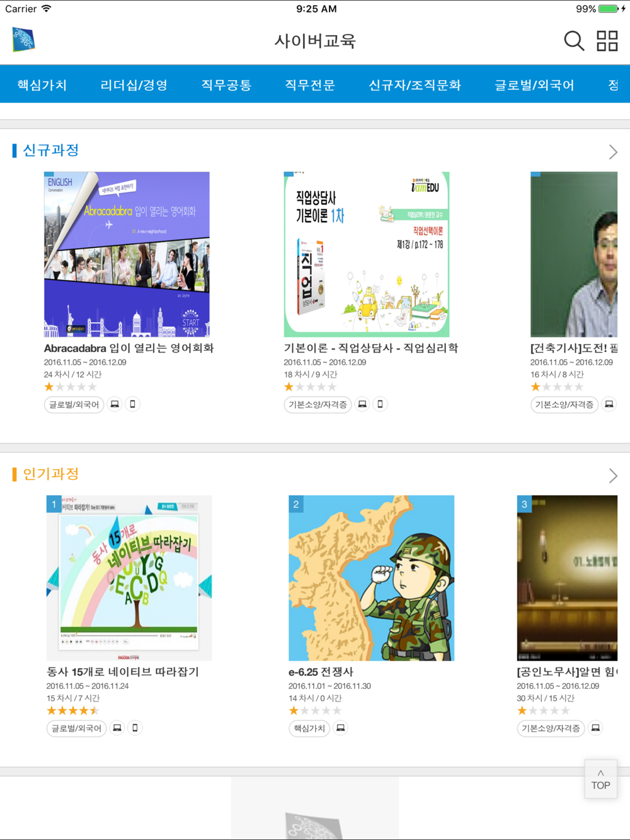This screenshot has width=630, height=840.
Task: Tap the app logo icon in header
Action: [x=23, y=40]
